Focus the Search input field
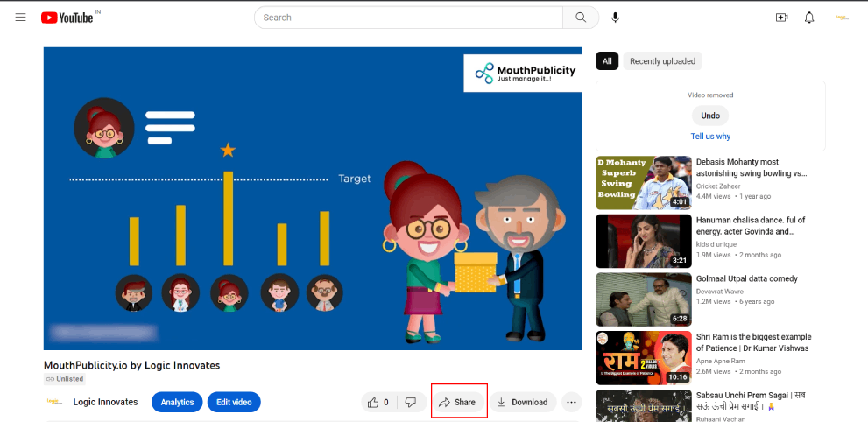This screenshot has width=868, height=422. tap(408, 18)
